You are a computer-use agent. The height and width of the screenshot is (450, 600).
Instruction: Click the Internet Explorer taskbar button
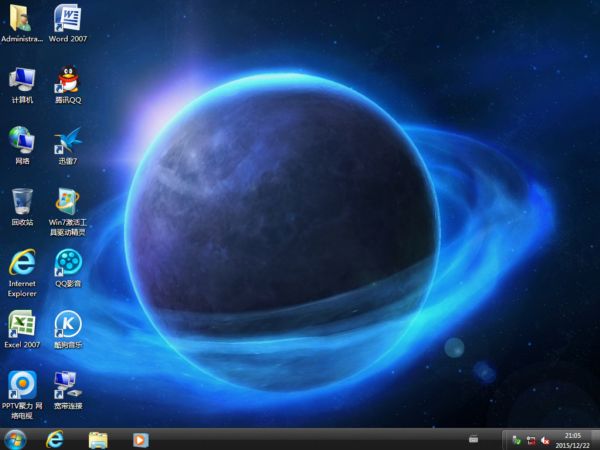coord(55,439)
